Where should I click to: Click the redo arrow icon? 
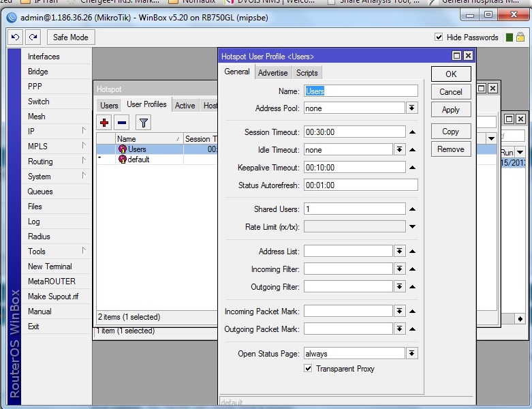(33, 37)
